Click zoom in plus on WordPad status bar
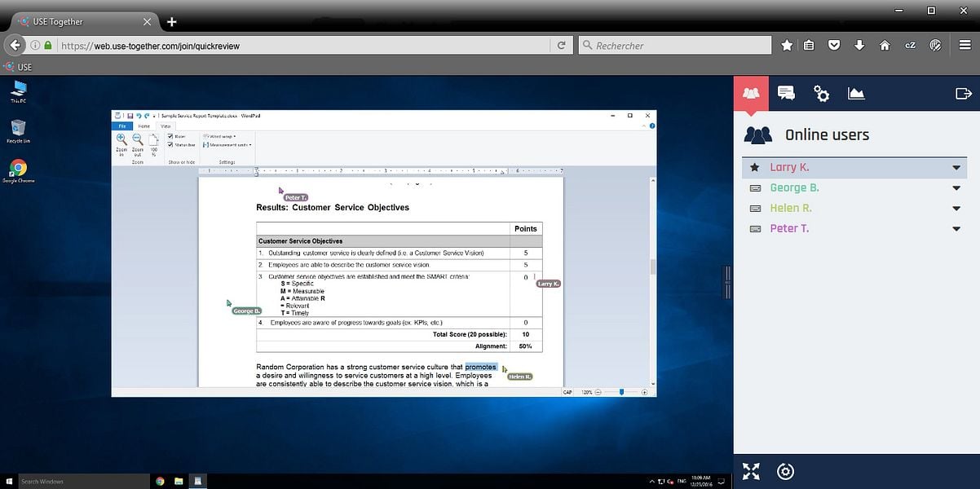Screen dimensions: 980x489 (x=644, y=392)
